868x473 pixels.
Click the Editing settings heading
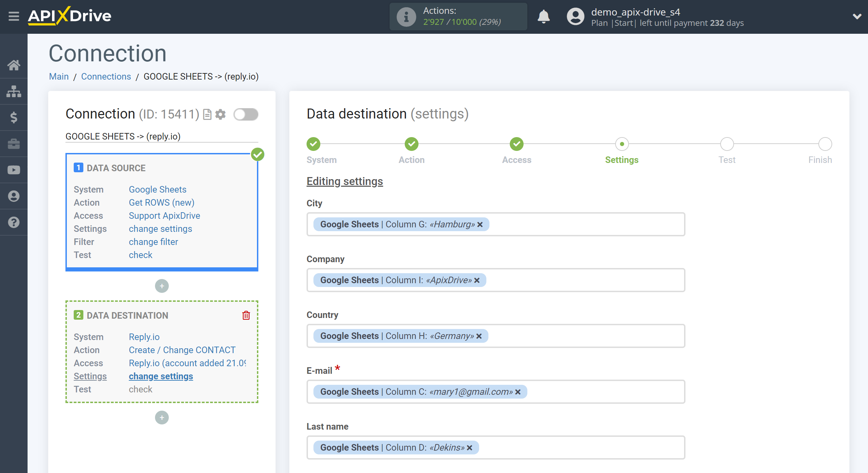coord(345,181)
